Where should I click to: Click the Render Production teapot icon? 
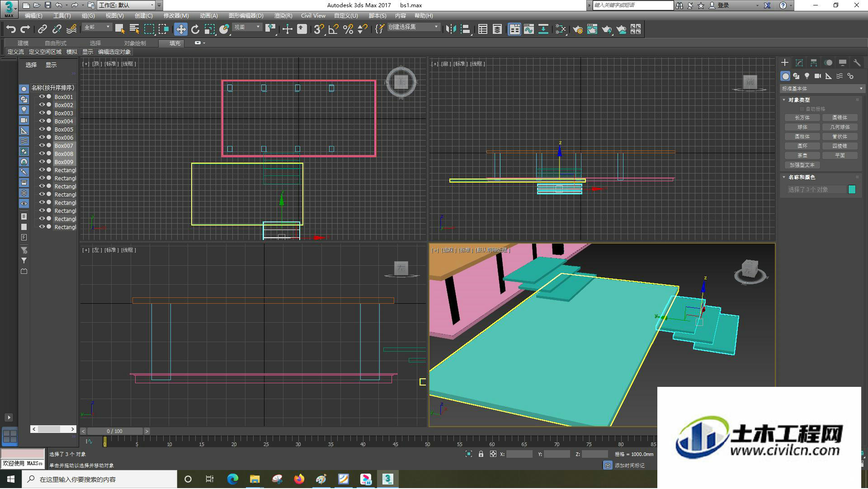607,29
